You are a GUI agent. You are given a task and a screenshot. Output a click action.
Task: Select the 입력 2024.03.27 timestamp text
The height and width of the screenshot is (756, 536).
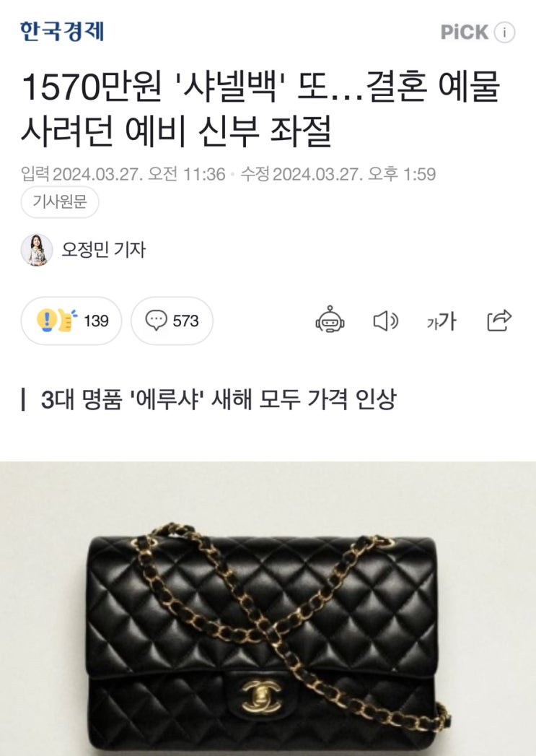[123, 173]
